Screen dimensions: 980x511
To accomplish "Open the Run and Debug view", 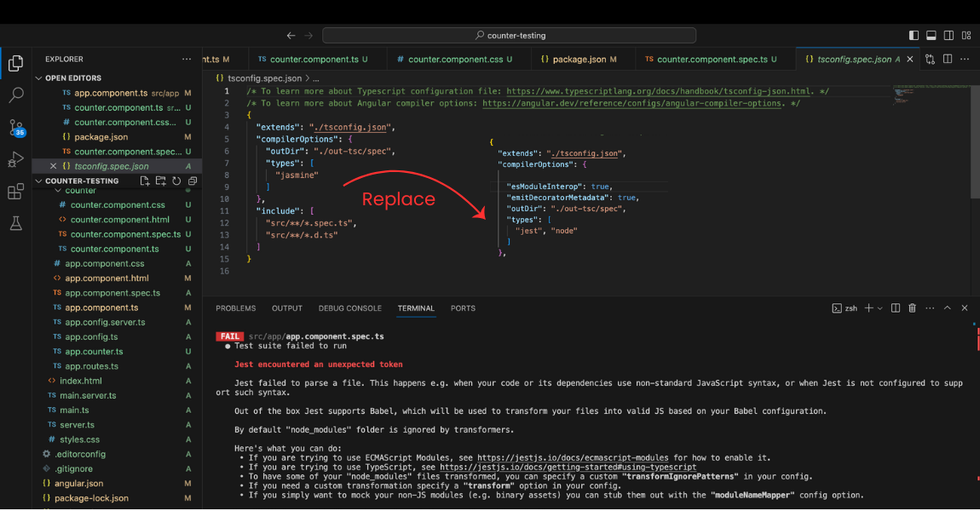I will [x=16, y=159].
